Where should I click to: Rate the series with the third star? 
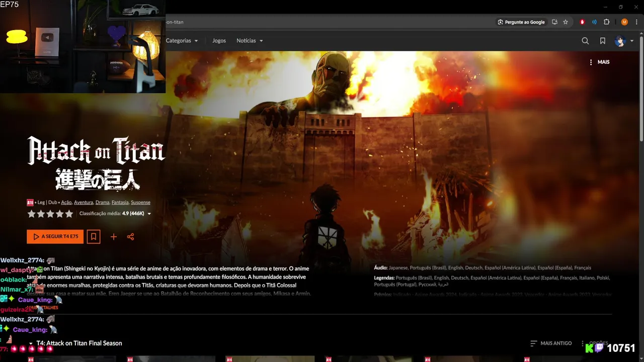click(x=50, y=214)
